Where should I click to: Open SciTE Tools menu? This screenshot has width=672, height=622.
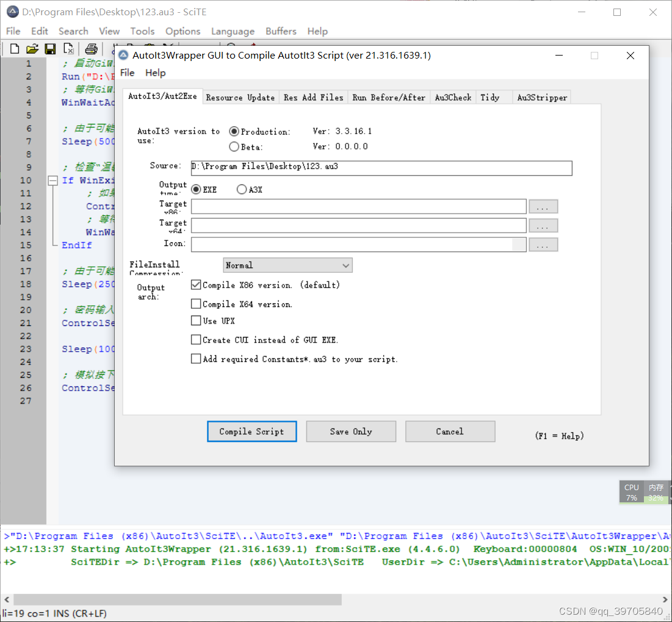pyautogui.click(x=142, y=31)
